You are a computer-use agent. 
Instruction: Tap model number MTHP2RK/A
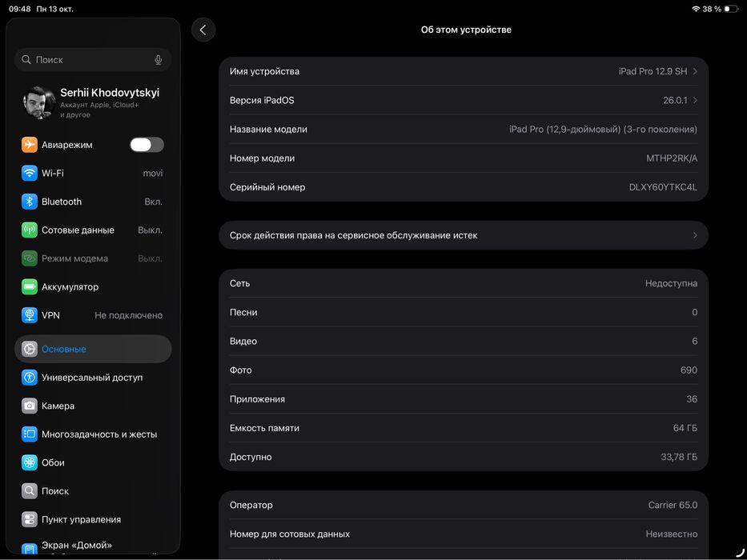672,158
